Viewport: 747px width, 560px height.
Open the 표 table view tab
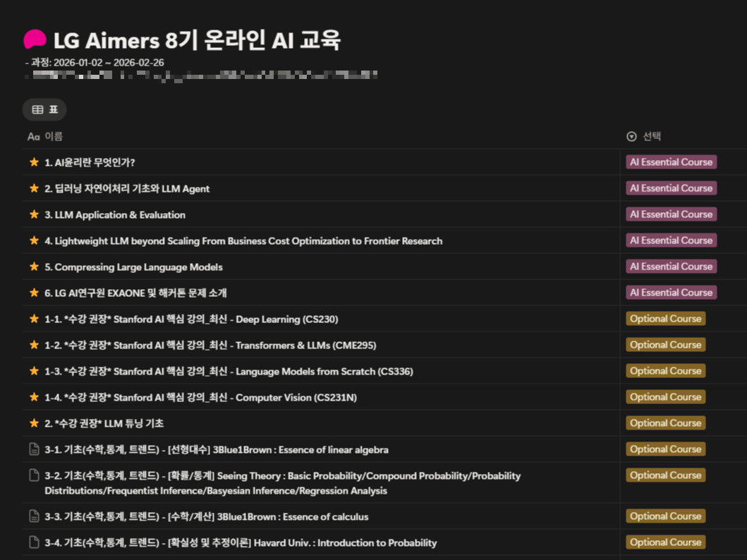(44, 109)
